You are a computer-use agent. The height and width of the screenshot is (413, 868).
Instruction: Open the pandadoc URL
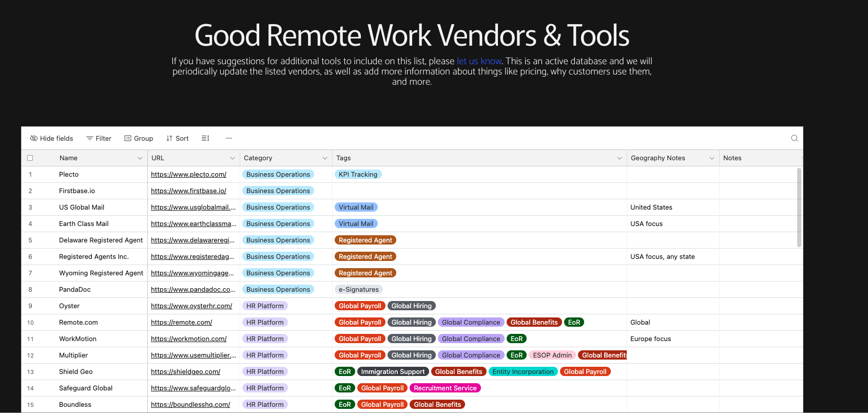pos(193,290)
